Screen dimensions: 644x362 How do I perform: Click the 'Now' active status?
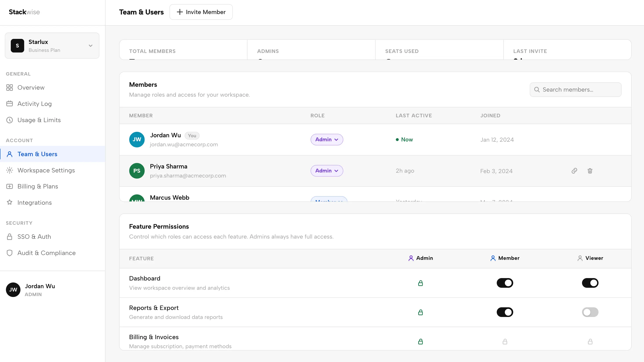tap(404, 140)
